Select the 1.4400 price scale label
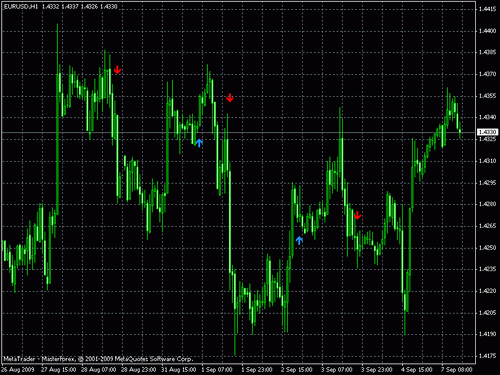500x375 pixels. (x=487, y=31)
